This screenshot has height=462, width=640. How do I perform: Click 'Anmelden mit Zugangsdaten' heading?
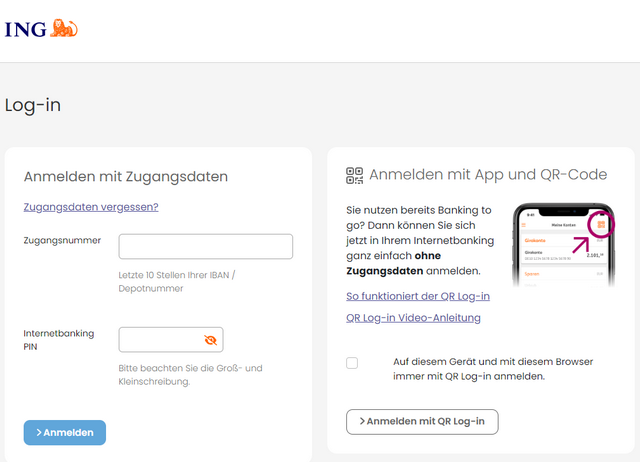coord(126,177)
